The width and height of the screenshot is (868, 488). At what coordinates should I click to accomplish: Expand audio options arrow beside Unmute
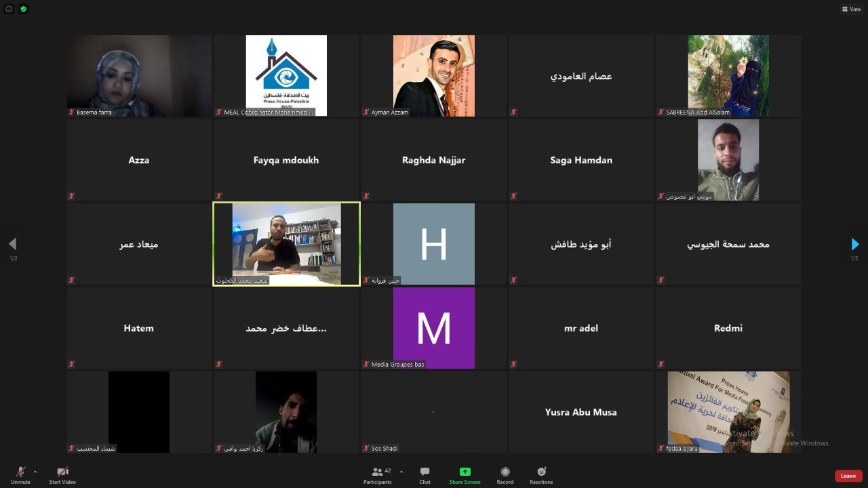35,472
